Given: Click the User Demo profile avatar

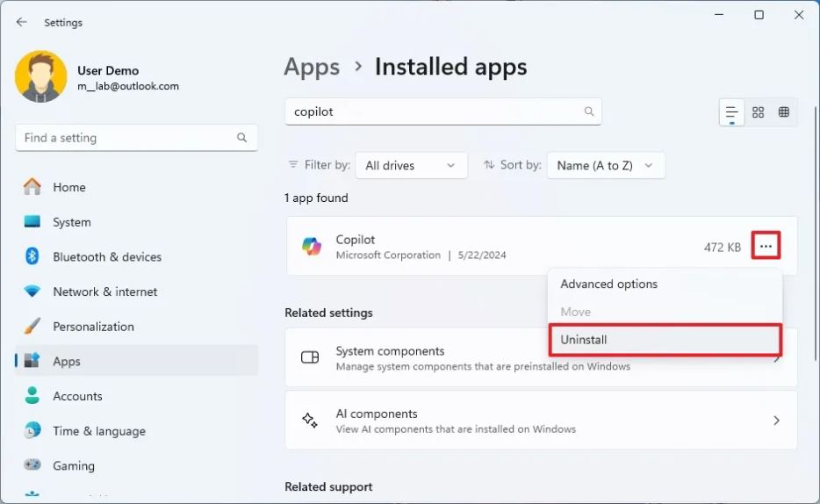Looking at the screenshot, I should 41,76.
